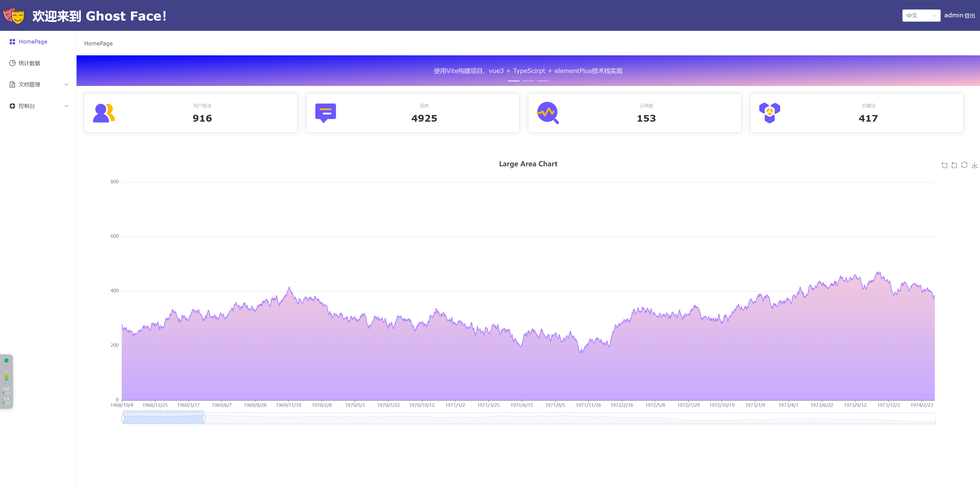980x491 pixels.
Task: Click the right data zoom slider handle
Action: point(204,419)
